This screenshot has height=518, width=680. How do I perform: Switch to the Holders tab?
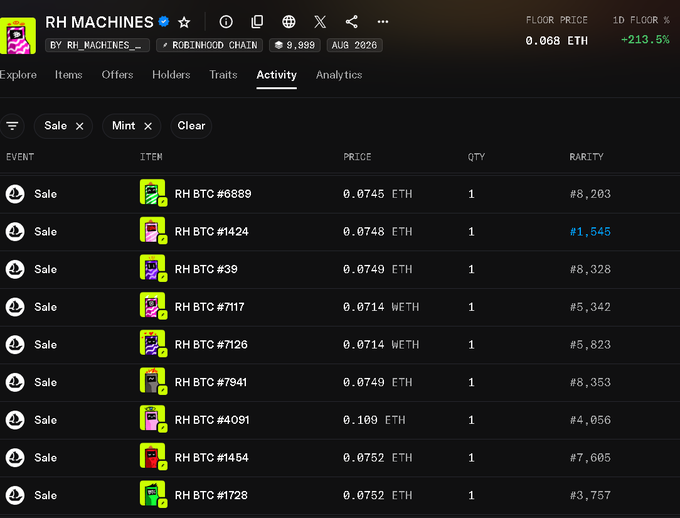171,75
